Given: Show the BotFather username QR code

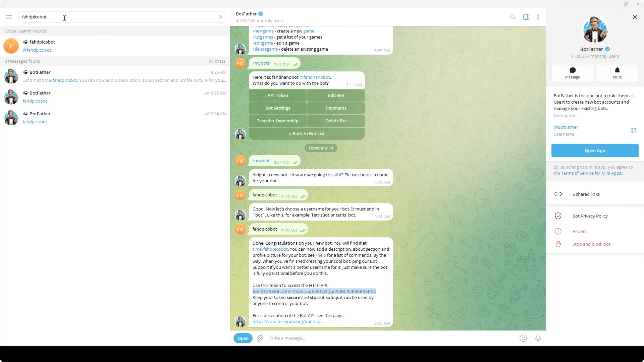Looking at the screenshot, I should point(633,131).
